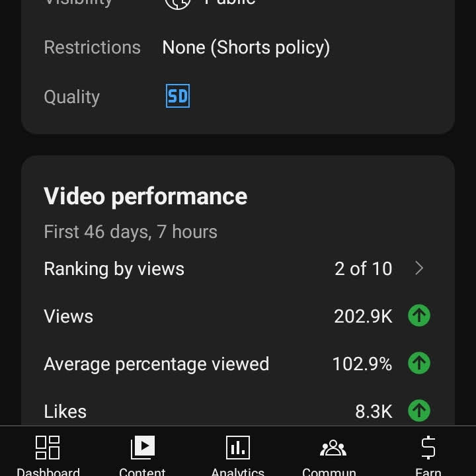
Task: Open the Content play-button icon
Action: coord(143,448)
